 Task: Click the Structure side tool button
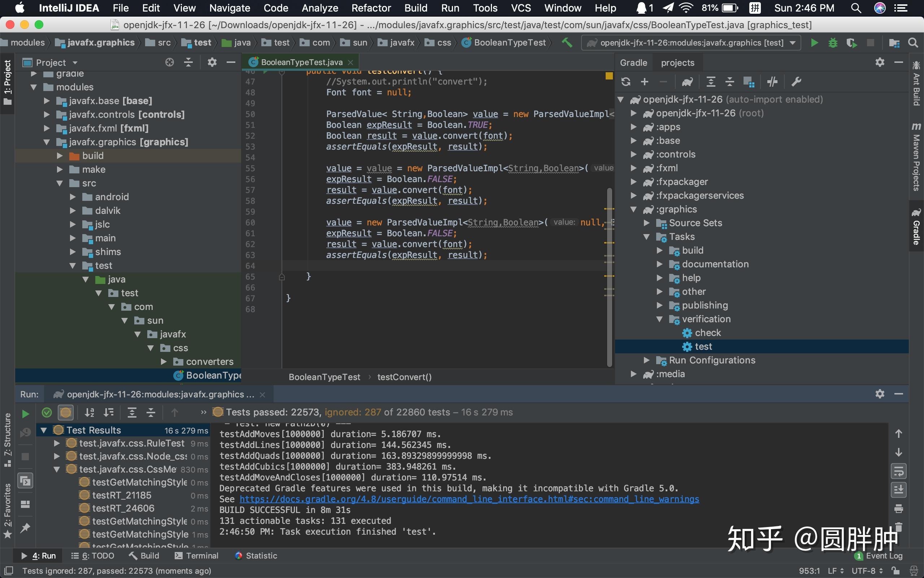7,440
